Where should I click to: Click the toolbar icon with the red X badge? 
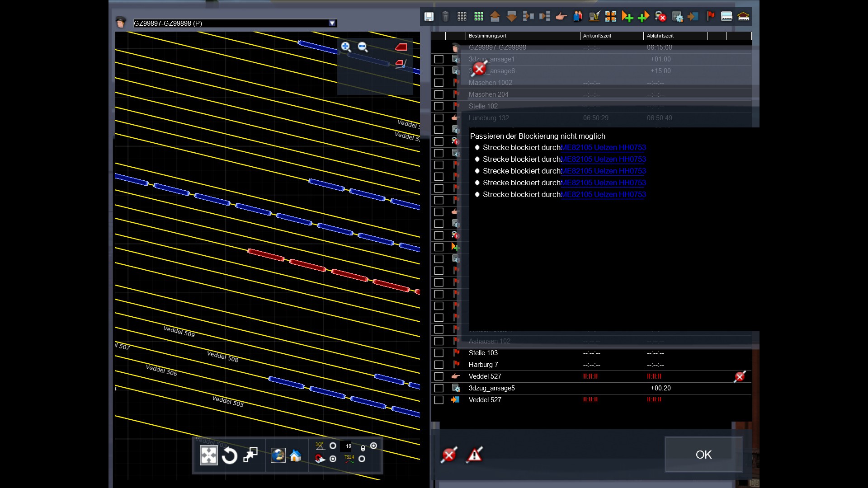pos(660,17)
